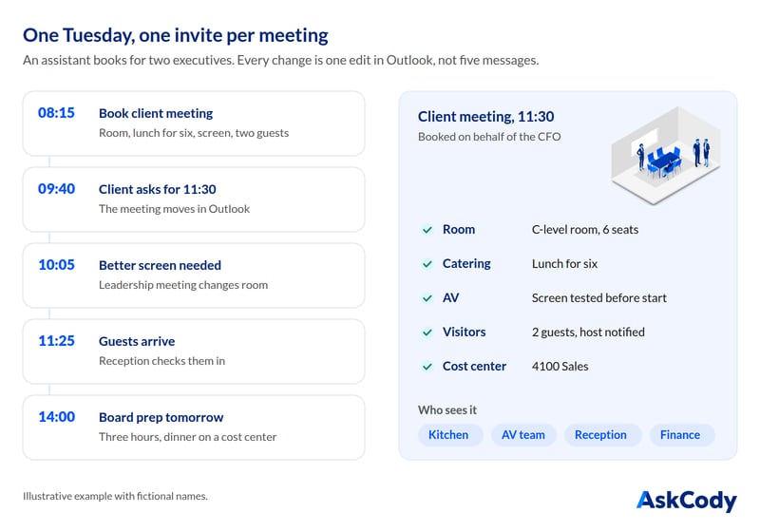Click the 14:00 time label

pos(57,417)
